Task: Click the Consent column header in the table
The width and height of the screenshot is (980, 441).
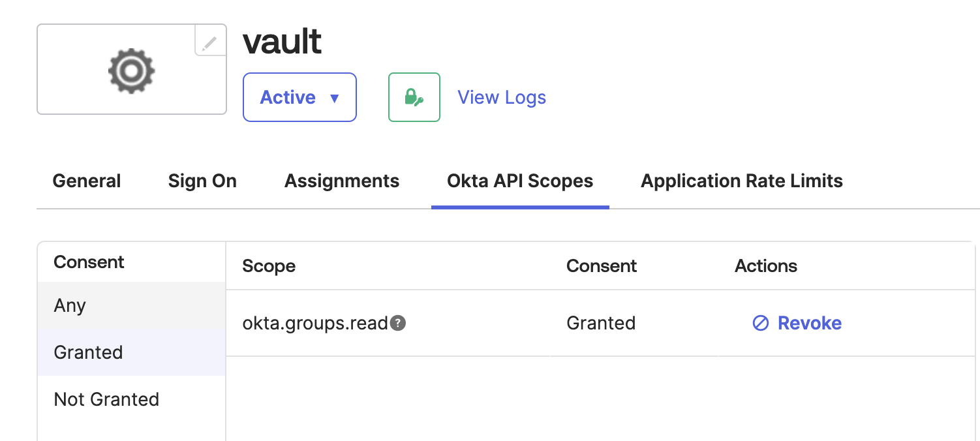Action: pyautogui.click(x=602, y=266)
